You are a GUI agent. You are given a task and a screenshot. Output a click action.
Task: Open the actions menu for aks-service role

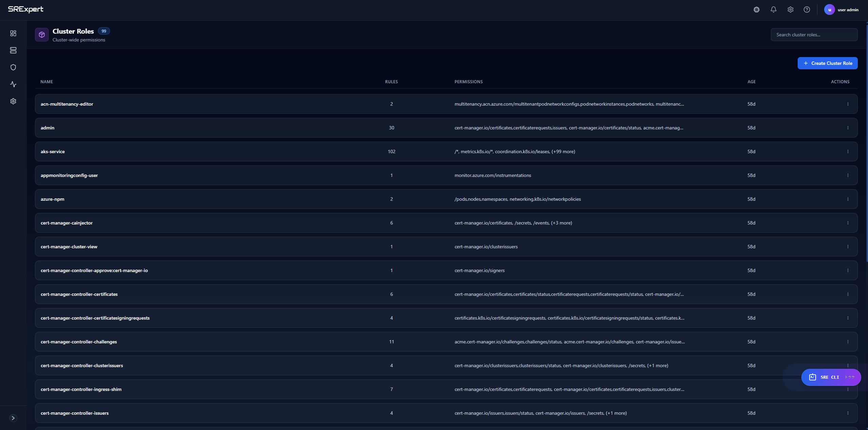[848, 151]
